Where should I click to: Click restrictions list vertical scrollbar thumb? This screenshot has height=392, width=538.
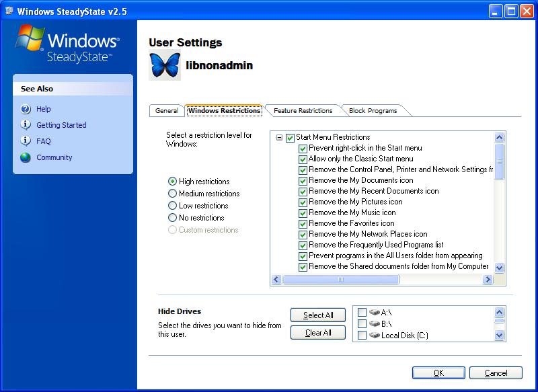point(499,161)
